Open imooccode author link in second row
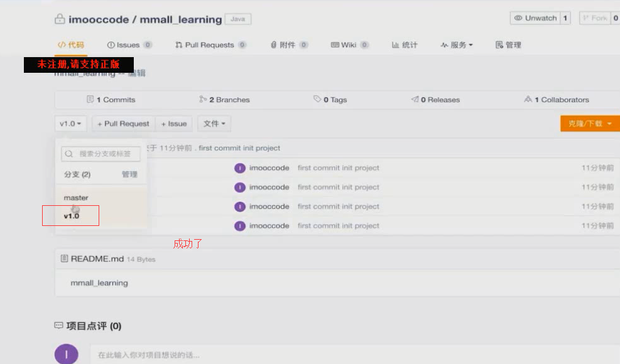The width and height of the screenshot is (620, 364). (x=269, y=188)
